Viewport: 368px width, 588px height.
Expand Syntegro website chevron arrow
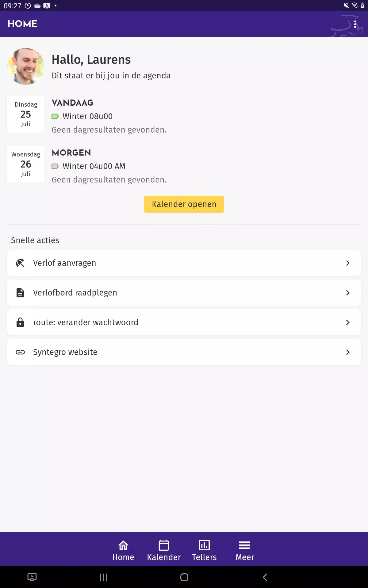pyautogui.click(x=348, y=352)
